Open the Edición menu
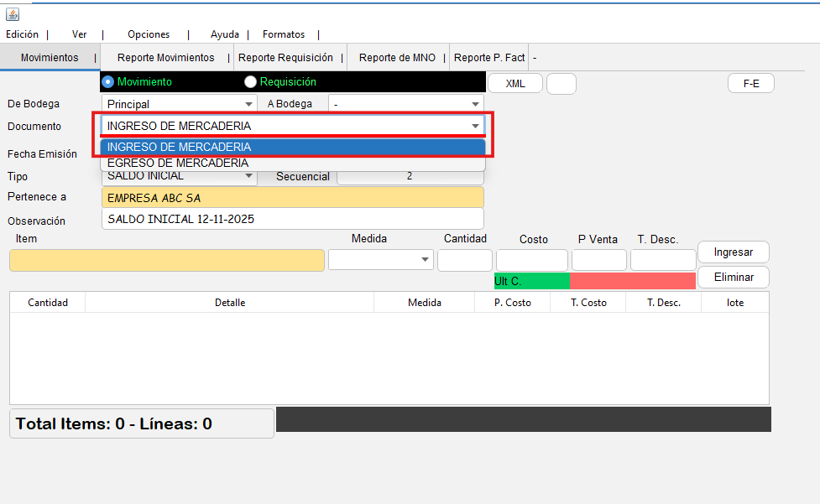This screenshot has height=504, width=820. (x=23, y=34)
